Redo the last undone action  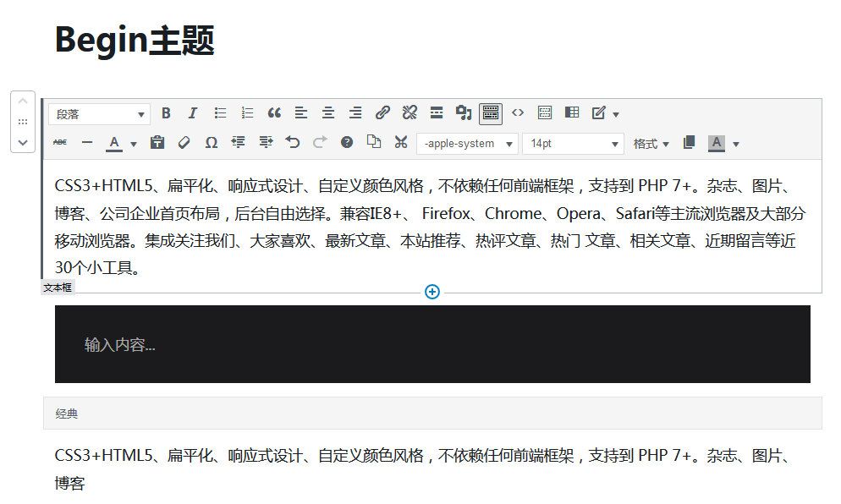pyautogui.click(x=320, y=143)
